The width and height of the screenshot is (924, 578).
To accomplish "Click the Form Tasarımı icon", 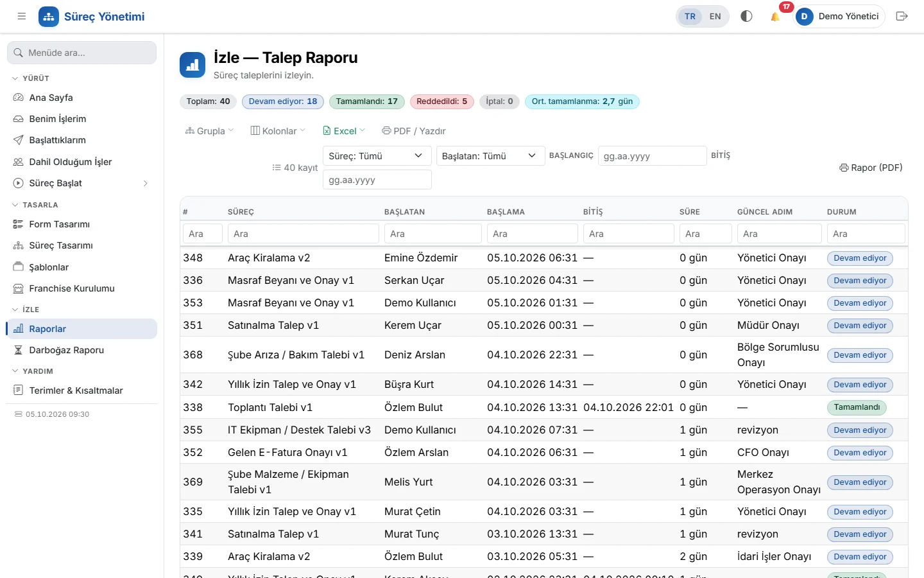I will 18,224.
